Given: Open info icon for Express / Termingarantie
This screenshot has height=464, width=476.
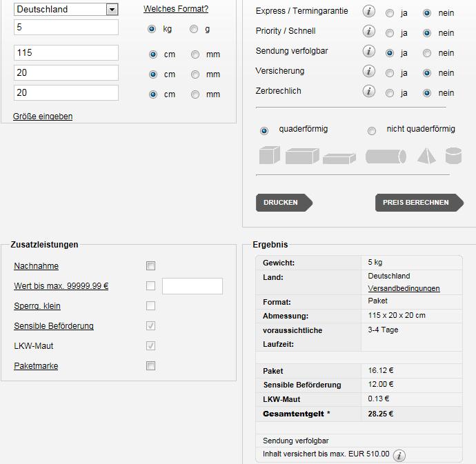Looking at the screenshot, I should click(369, 12).
